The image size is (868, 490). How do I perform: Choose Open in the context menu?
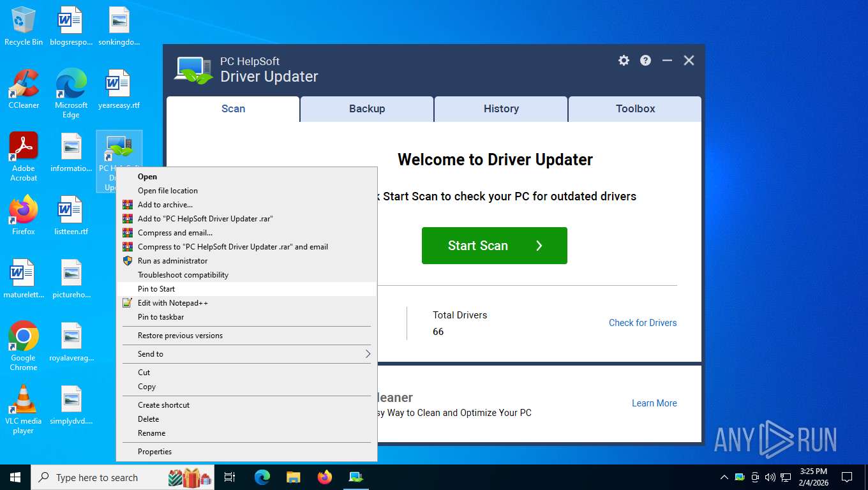[x=246, y=177]
